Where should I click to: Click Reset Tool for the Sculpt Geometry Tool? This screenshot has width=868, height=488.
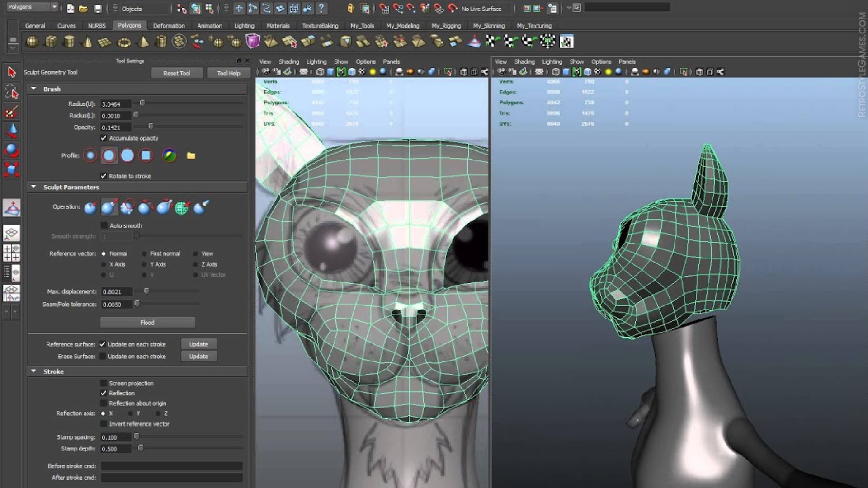(x=177, y=73)
